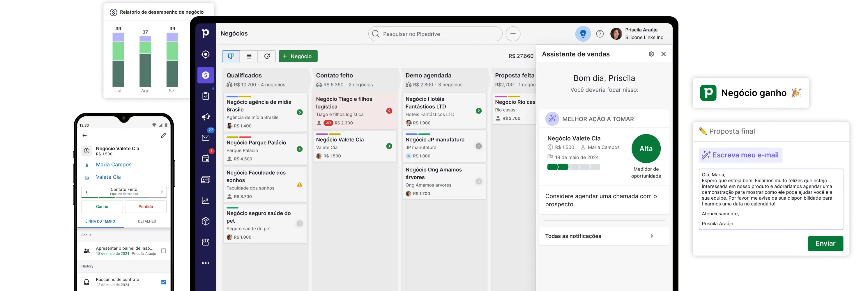Open Insights chart icon in sidebar
The height and width of the screenshot is (291, 868).
pyautogui.click(x=206, y=200)
